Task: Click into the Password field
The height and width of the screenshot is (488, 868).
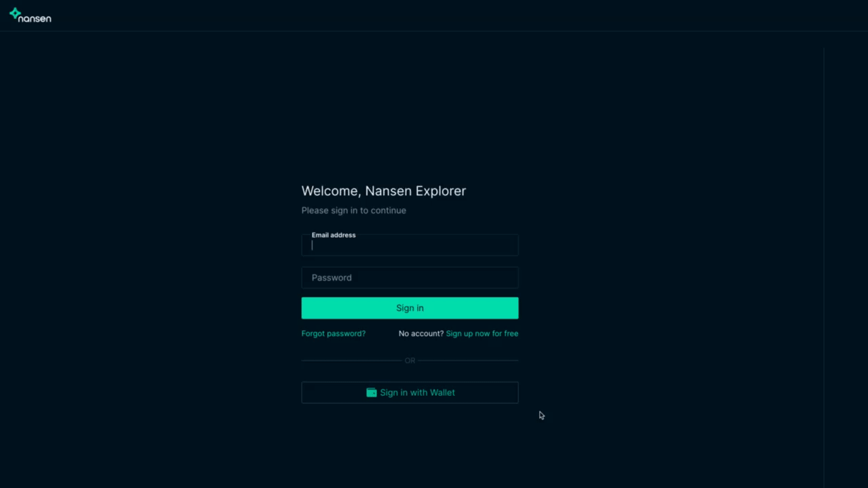Action: click(x=410, y=277)
